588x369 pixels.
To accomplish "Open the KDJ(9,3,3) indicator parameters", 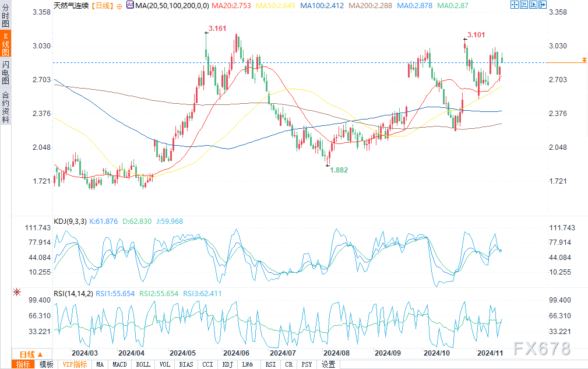I will pos(70,221).
